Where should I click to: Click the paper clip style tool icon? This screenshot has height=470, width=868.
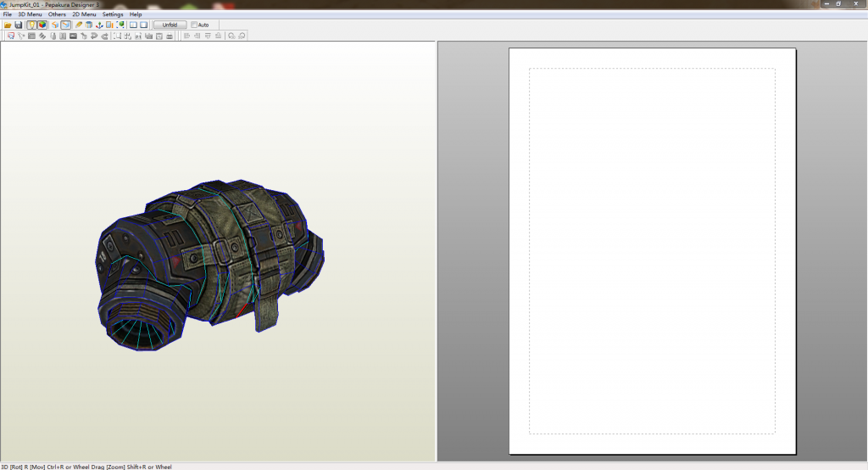click(x=53, y=36)
